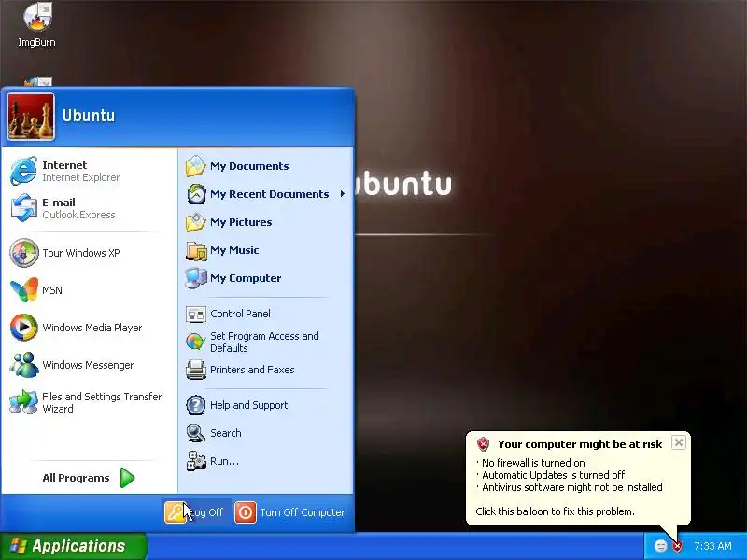
Task: Click 'Automatic Updates is turned off' text
Action: [553, 475]
